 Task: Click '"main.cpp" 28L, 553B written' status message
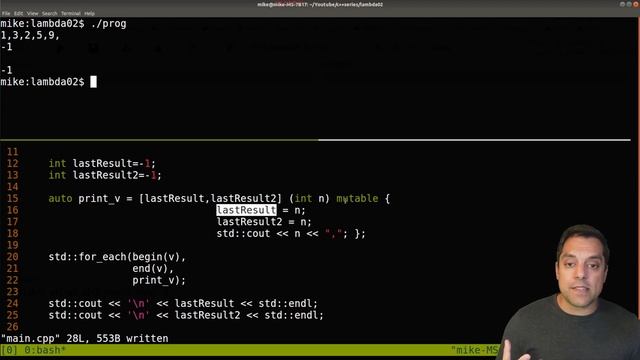point(84,338)
